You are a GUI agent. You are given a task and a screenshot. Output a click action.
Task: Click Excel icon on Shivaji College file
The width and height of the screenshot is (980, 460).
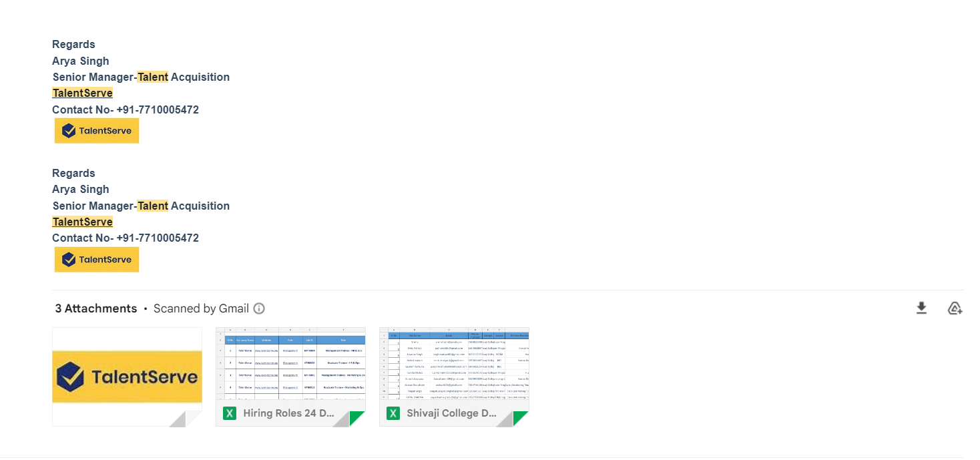click(393, 413)
